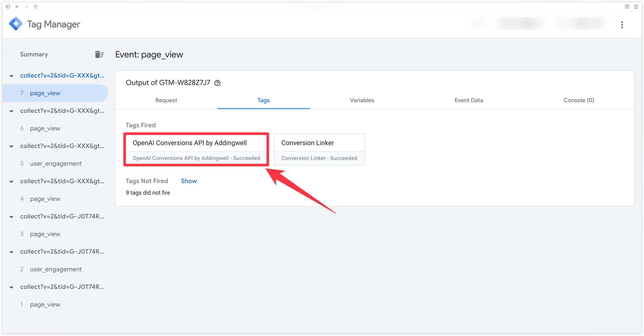
Task: Toggle the browser sidebar panel icon
Action: [x=8, y=7]
